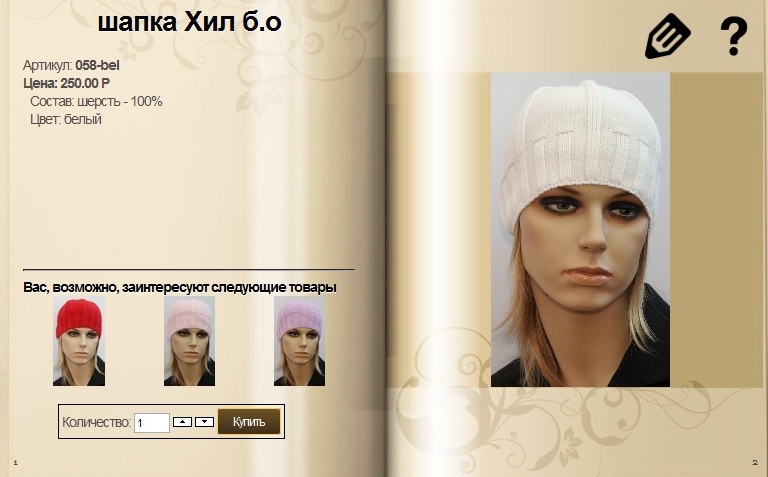Click the tan panel beside product photo
Viewport: 768px width, 477px height.
[716, 230]
